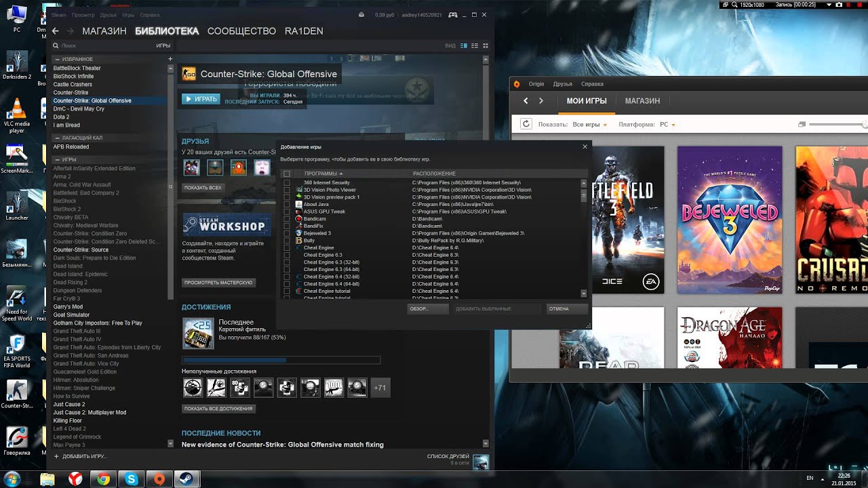Open the Origin taskbar icon
Image resolution: width=868 pixels, height=488 pixels.
point(159,479)
